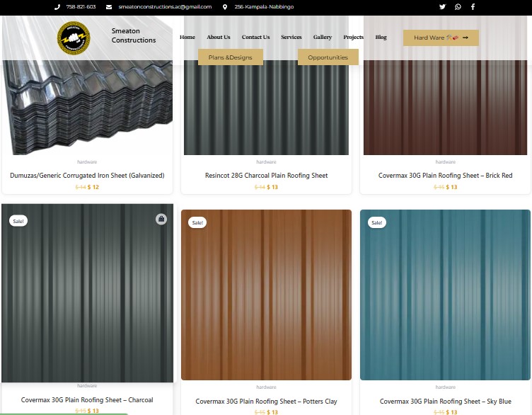This screenshot has height=415, width=532.
Task: Open the Projects menu item
Action: (x=353, y=37)
